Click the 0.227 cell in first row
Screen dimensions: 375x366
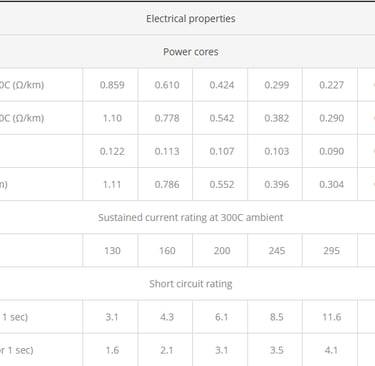click(x=331, y=85)
